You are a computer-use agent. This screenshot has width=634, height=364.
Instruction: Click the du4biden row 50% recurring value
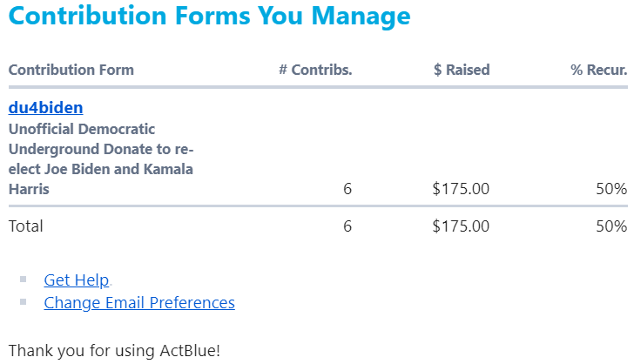pos(610,189)
